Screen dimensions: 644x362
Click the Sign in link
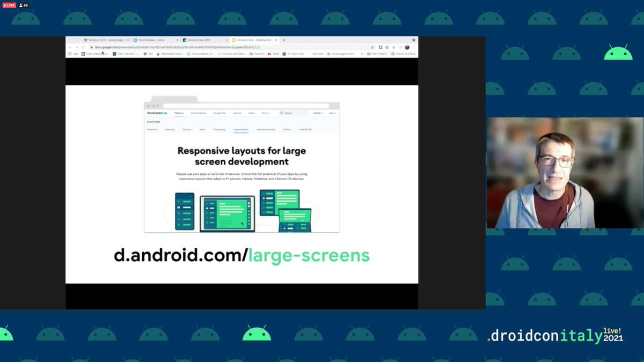[x=333, y=113]
